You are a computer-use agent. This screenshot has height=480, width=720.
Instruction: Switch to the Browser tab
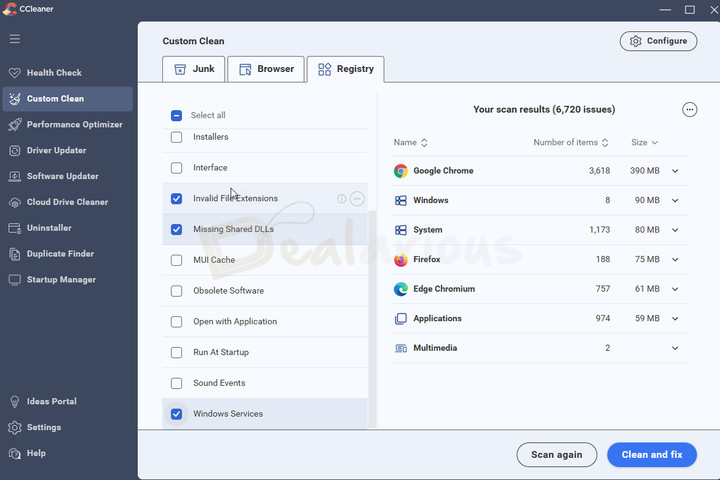tap(266, 69)
